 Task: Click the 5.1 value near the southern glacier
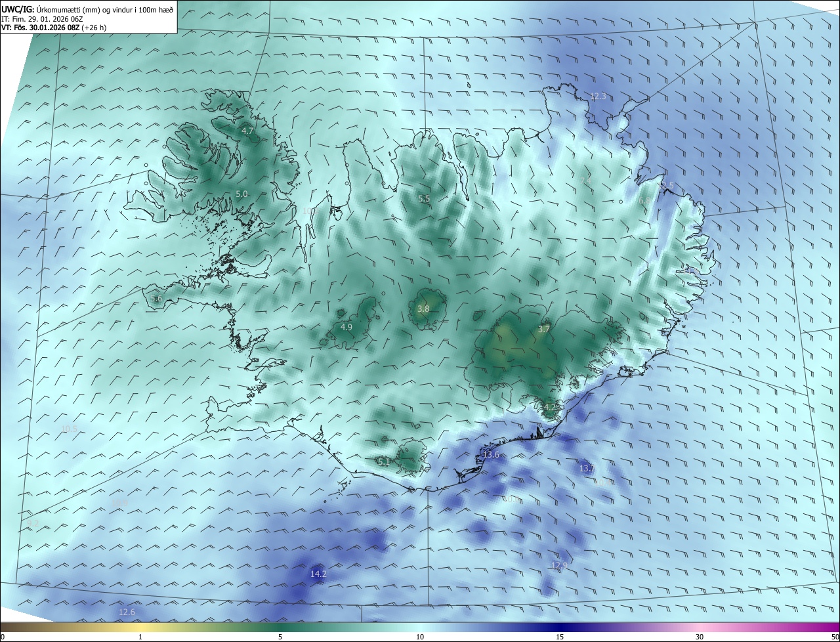coord(384,462)
